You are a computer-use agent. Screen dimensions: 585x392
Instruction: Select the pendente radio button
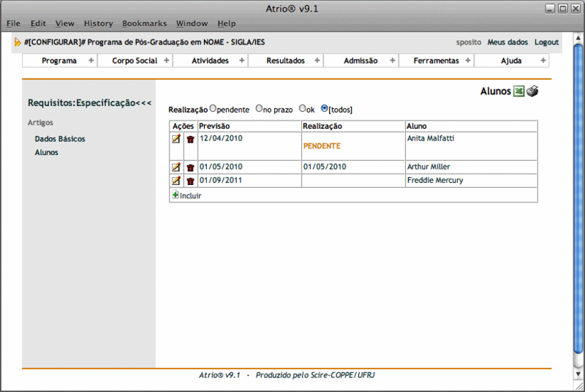(213, 108)
